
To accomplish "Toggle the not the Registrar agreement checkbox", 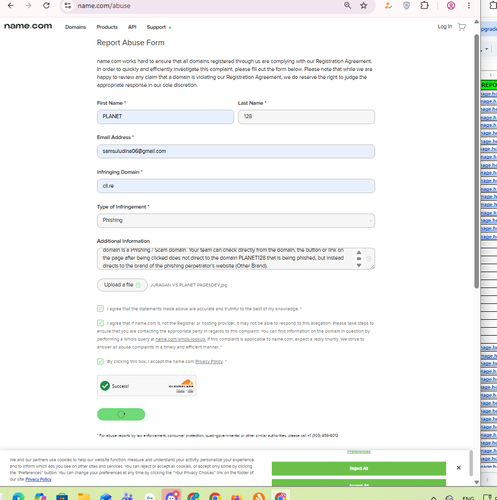I will 100,323.
